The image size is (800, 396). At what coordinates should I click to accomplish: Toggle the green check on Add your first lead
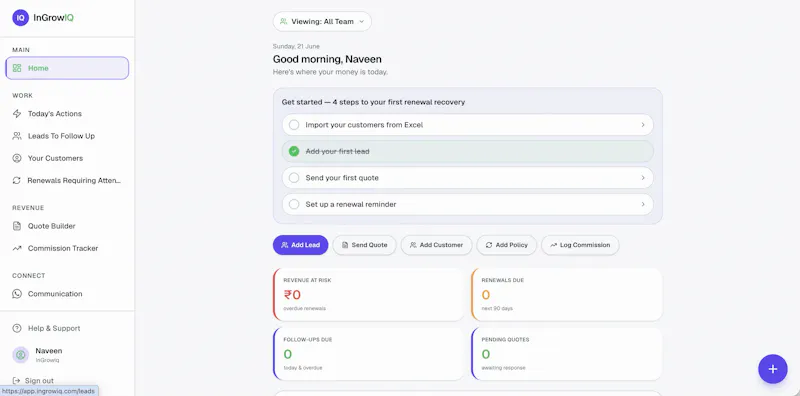tap(294, 151)
